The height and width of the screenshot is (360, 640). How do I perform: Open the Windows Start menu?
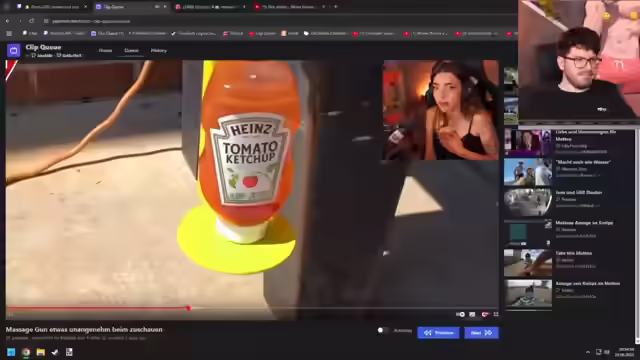11,352
